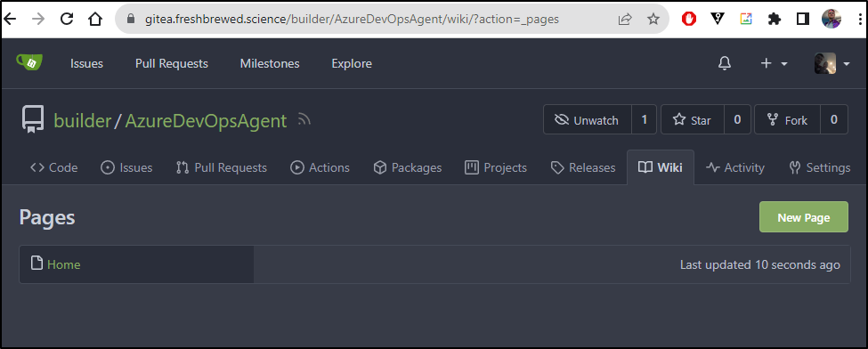Select the Wiki tab
868x349 pixels.
(x=661, y=168)
